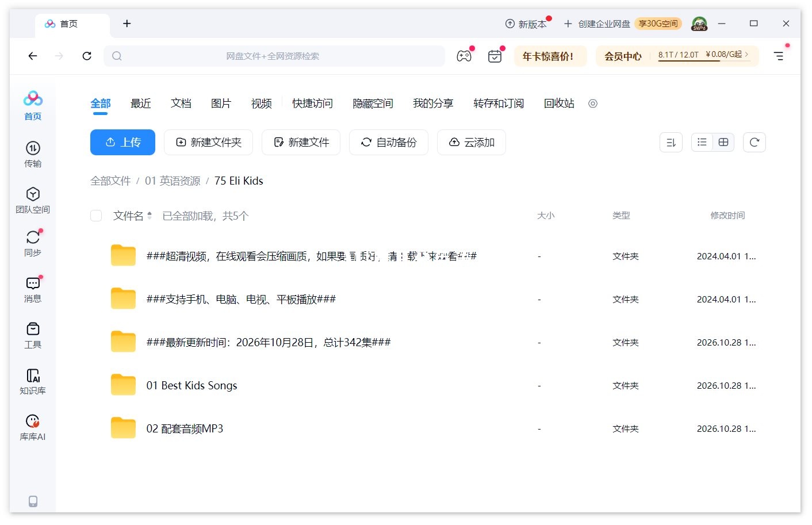812x525 pixels.
Task: Click 创建企业网盘 link
Action: point(597,24)
